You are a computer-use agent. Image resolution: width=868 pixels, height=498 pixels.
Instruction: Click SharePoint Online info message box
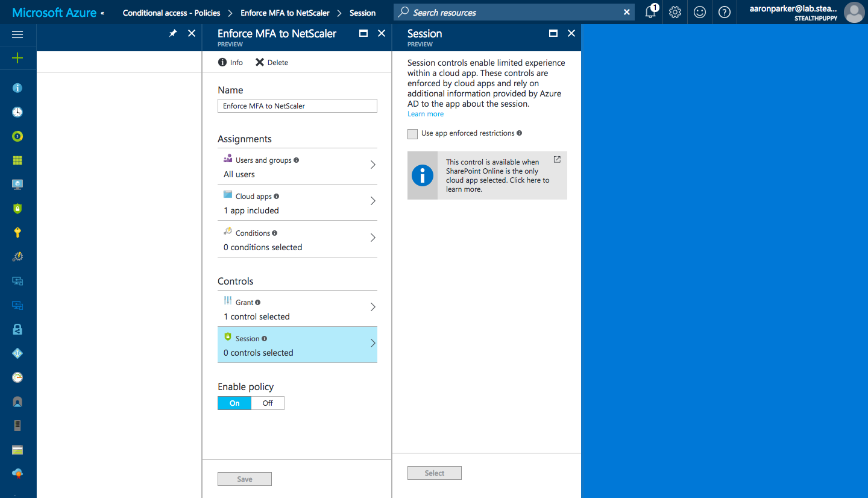coord(487,175)
